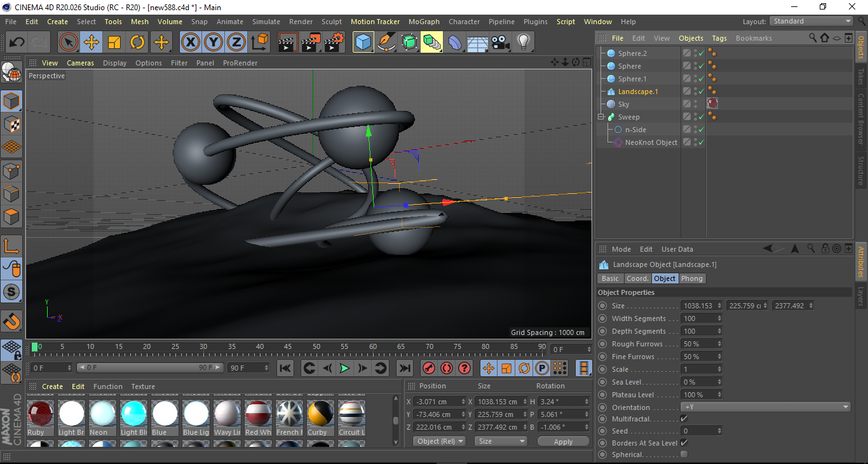Select the n-Side object
Screen dimensions: 868x464
pyautogui.click(x=635, y=130)
